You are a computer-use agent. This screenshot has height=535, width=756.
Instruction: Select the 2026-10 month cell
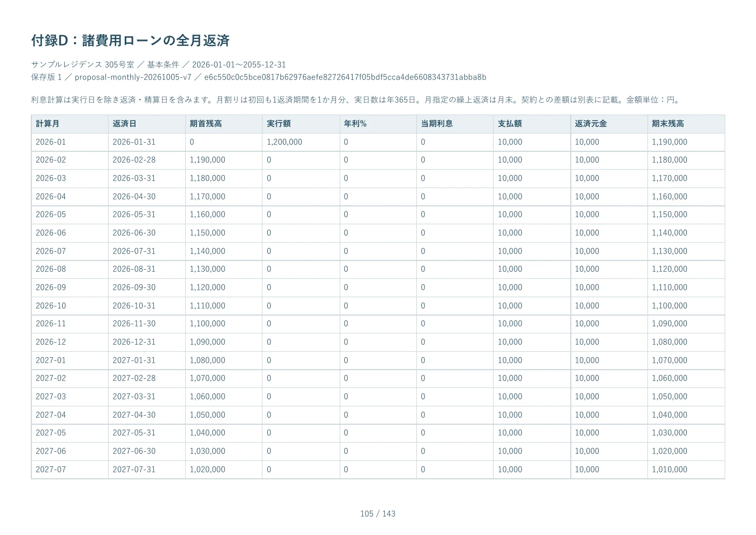point(70,306)
